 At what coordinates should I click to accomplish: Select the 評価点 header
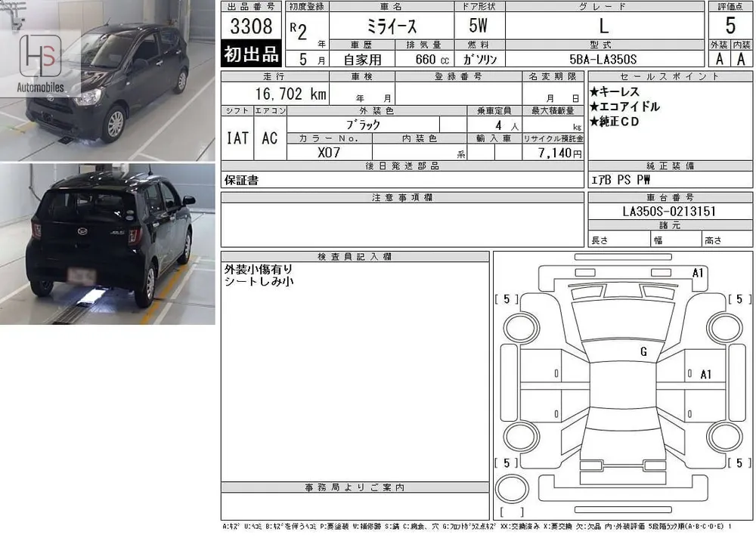[x=730, y=6]
